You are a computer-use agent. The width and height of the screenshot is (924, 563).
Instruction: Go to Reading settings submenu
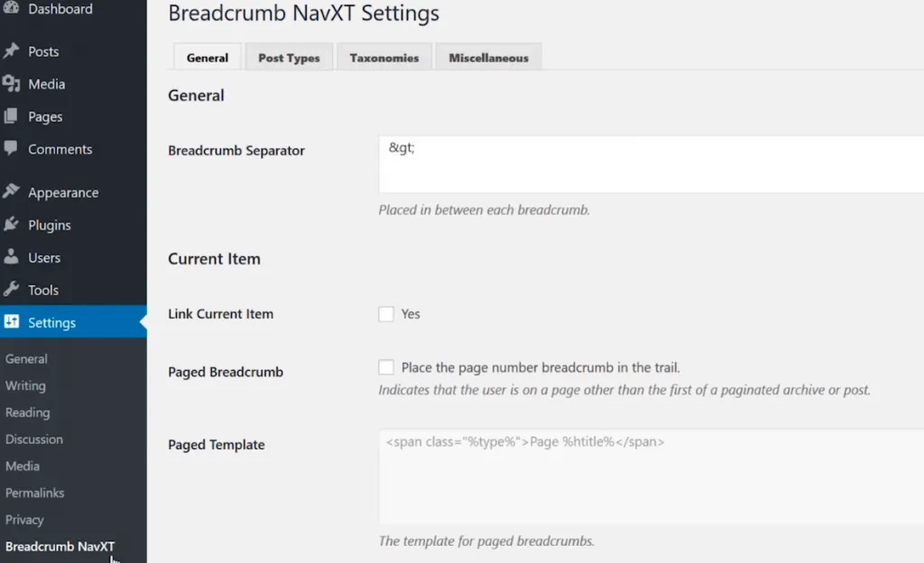[28, 412]
